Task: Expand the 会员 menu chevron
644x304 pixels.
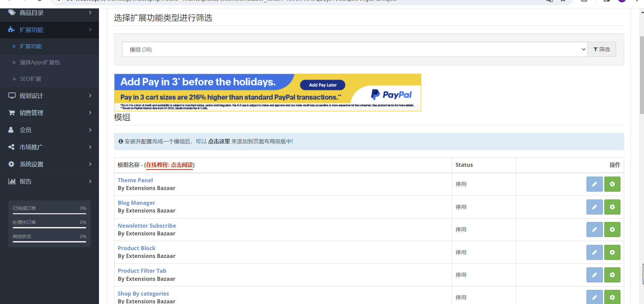Action: pos(90,130)
